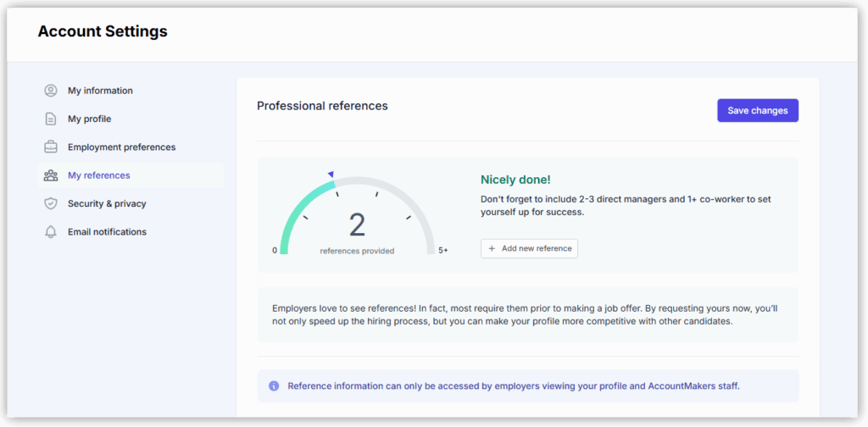Click the shield icon for Security & privacy
This screenshot has width=868, height=427.
[51, 203]
